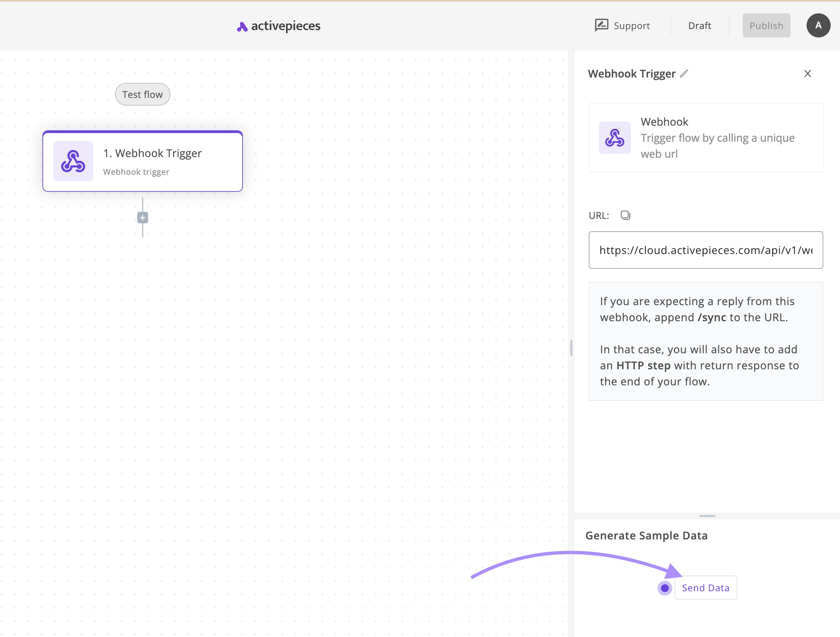
Task: Click the "URL:" label
Action: 598,216
